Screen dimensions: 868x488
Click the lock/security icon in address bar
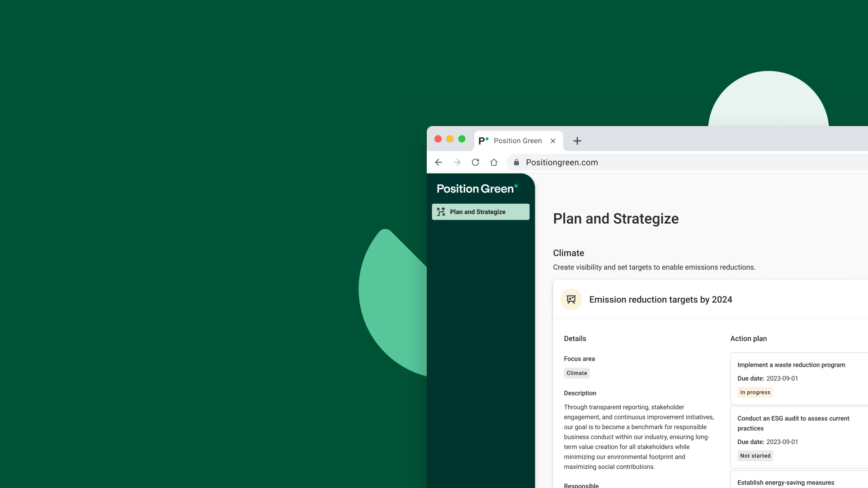click(x=516, y=162)
